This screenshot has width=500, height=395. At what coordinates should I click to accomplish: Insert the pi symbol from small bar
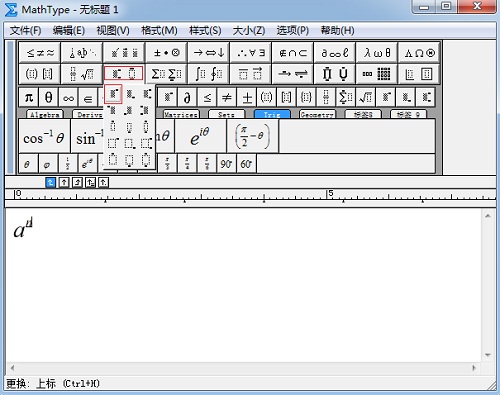pos(29,97)
